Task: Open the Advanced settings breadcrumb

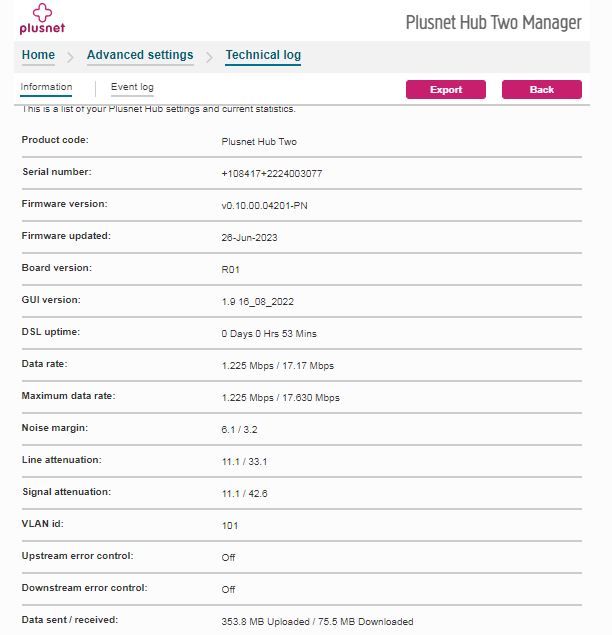Action: (140, 55)
